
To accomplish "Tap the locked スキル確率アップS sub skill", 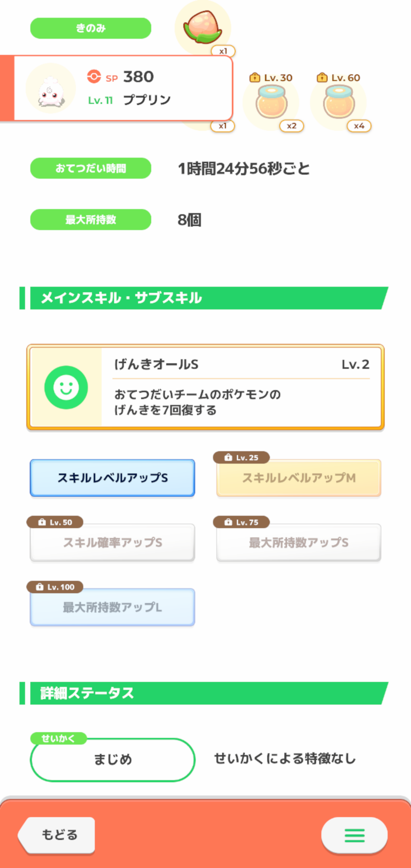I will point(112,542).
